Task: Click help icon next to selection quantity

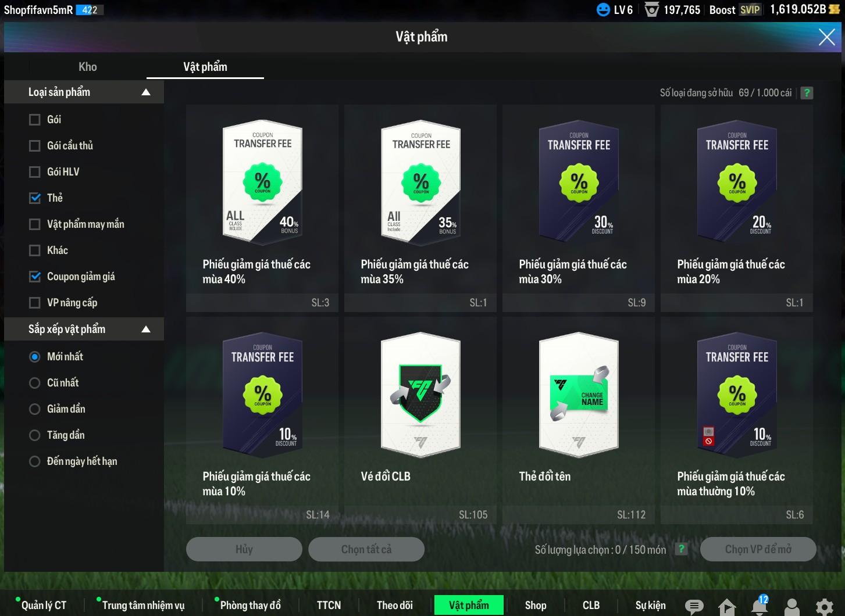Action: [x=682, y=549]
